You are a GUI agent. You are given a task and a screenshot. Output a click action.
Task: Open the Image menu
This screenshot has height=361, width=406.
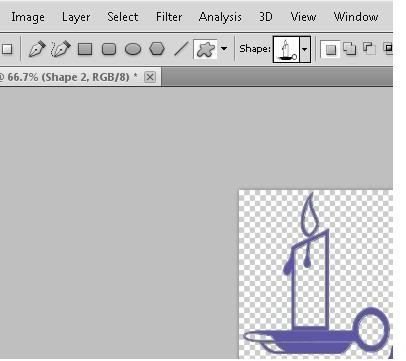click(28, 17)
